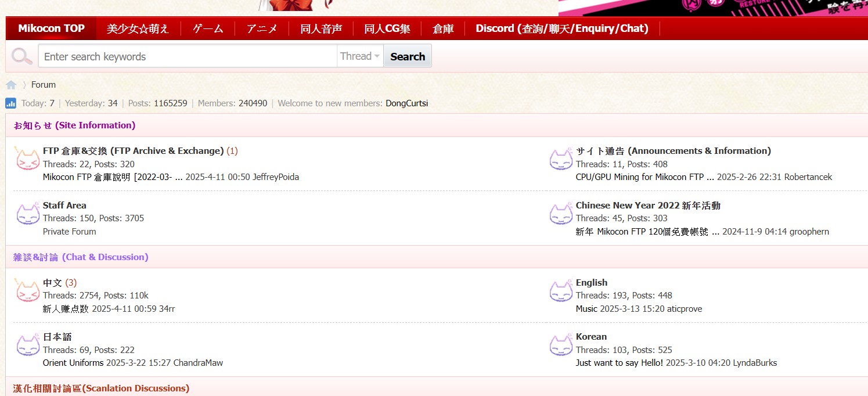Viewport: 868px width, 396px height.
Task: Focus the search keywords input field
Action: pyautogui.click(x=188, y=56)
